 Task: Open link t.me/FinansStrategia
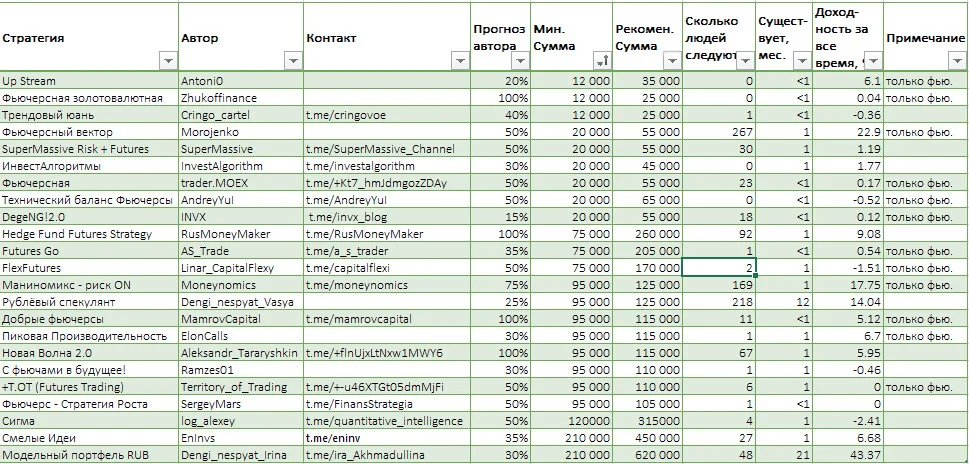(359, 404)
